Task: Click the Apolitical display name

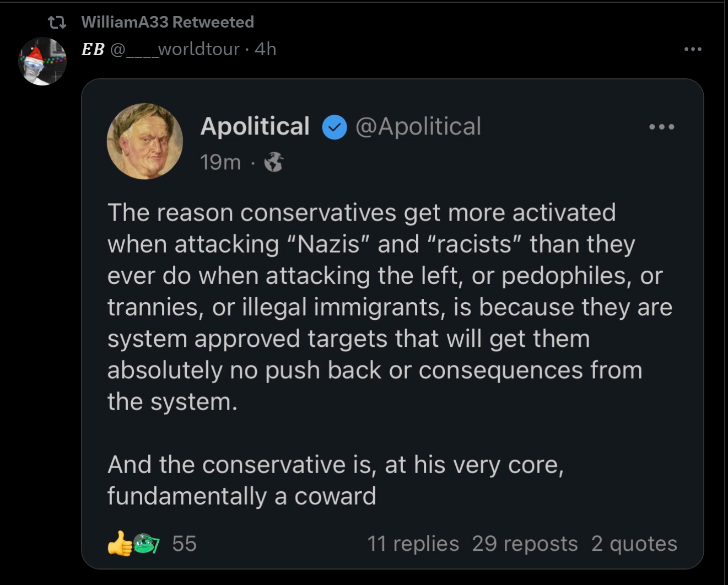Action: [255, 126]
